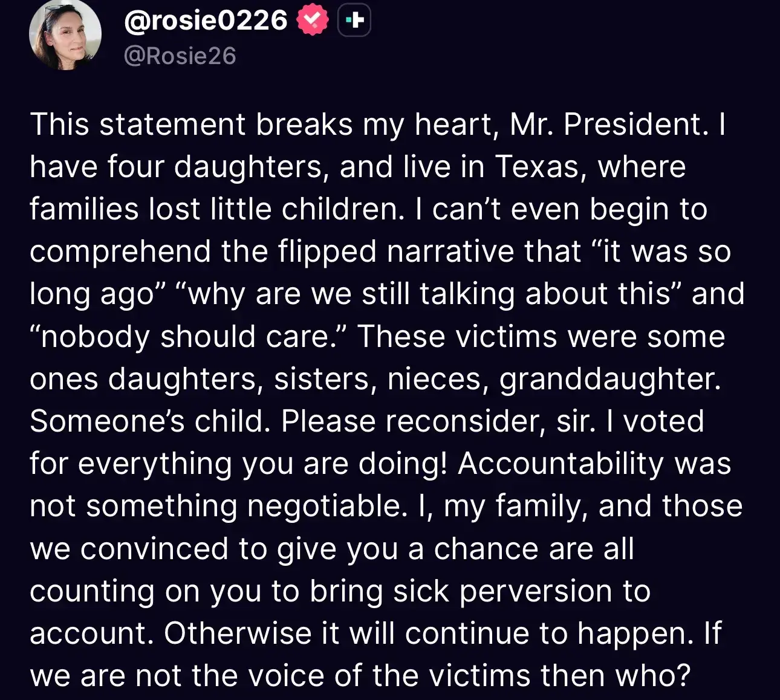Screen dimensions: 780x700
Task: Click the phrase "Please reconsider, sir."
Action: coord(438,421)
